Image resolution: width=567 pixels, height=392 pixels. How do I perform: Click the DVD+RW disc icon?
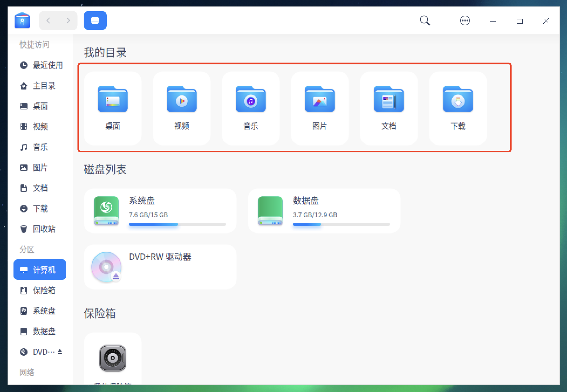coord(106,267)
